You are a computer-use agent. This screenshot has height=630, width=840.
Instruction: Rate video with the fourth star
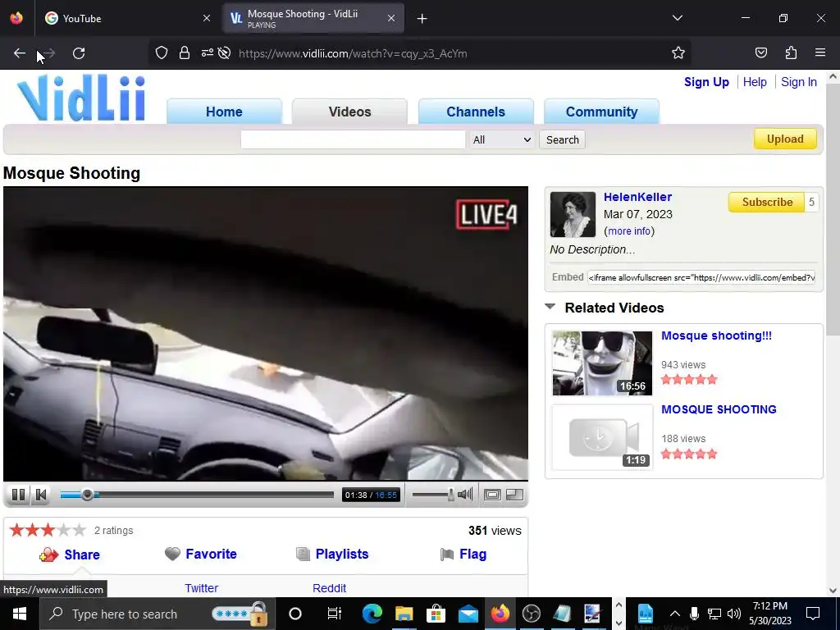tap(64, 531)
